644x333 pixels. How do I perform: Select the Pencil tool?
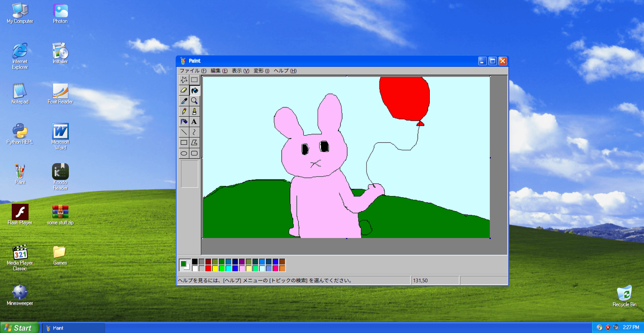[x=184, y=111]
